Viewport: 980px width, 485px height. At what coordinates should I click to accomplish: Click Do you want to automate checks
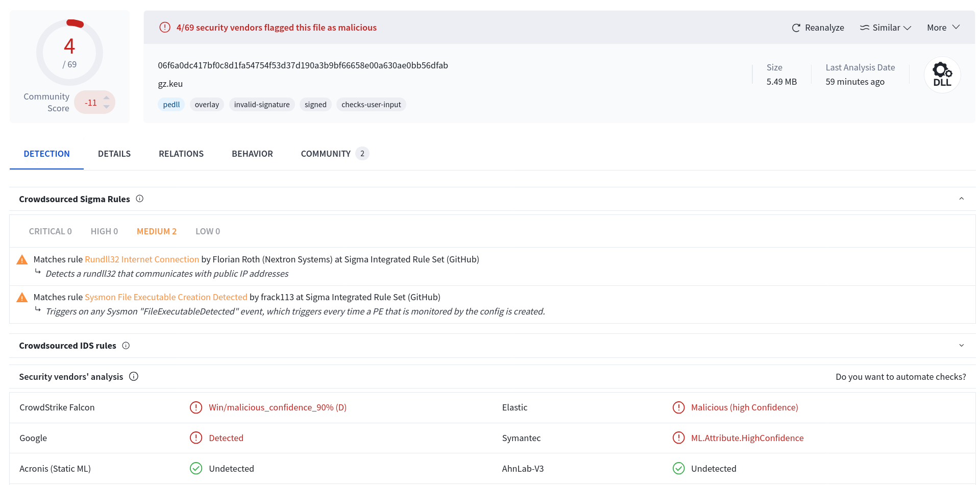pyautogui.click(x=900, y=377)
